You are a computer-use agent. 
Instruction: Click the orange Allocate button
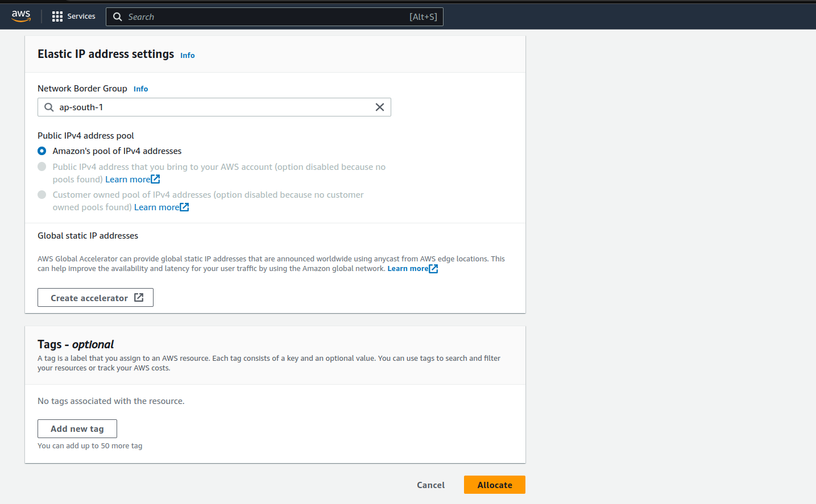coord(495,485)
